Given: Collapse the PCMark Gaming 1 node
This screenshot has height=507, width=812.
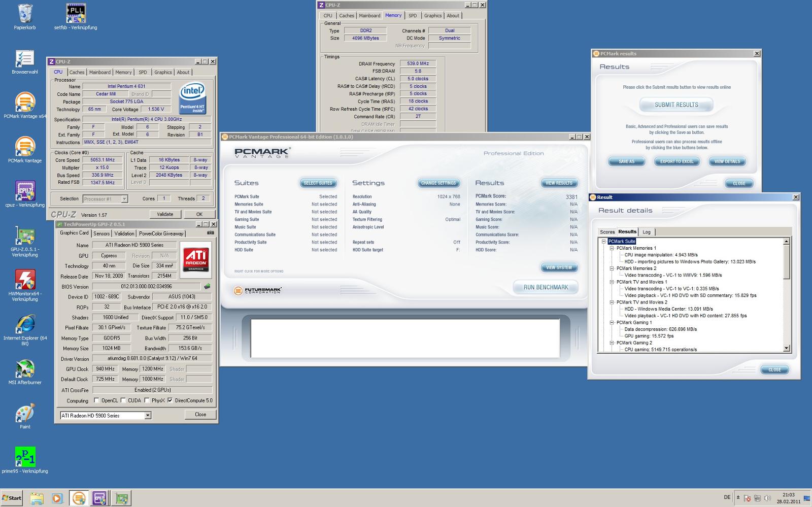Looking at the screenshot, I should coord(612,322).
